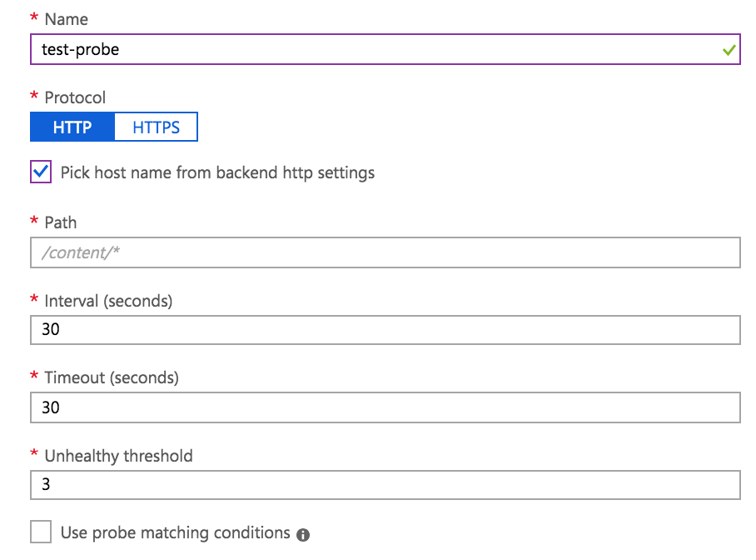Viewport: 756px width, 560px height.
Task: Click the Name input field containing test-probe
Action: [x=385, y=49]
